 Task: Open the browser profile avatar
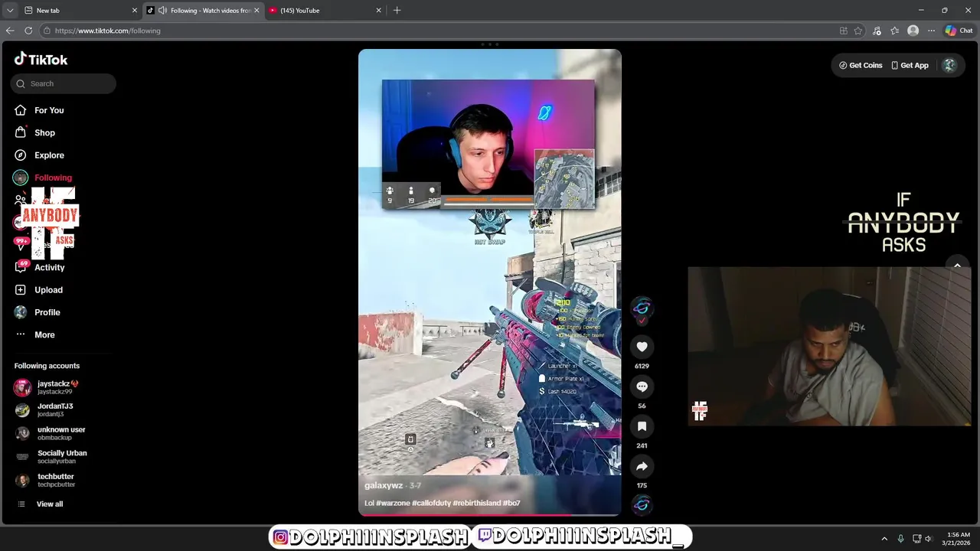[913, 31]
